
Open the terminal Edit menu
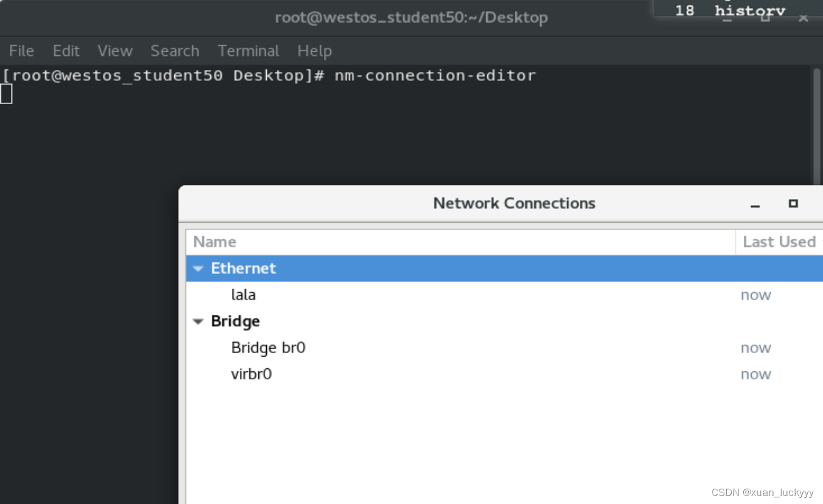(66, 51)
